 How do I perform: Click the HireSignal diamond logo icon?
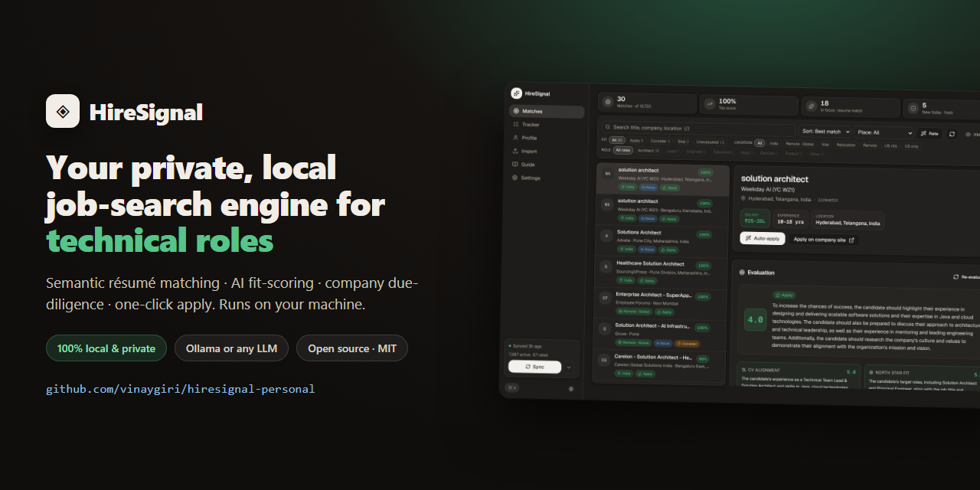(x=63, y=111)
